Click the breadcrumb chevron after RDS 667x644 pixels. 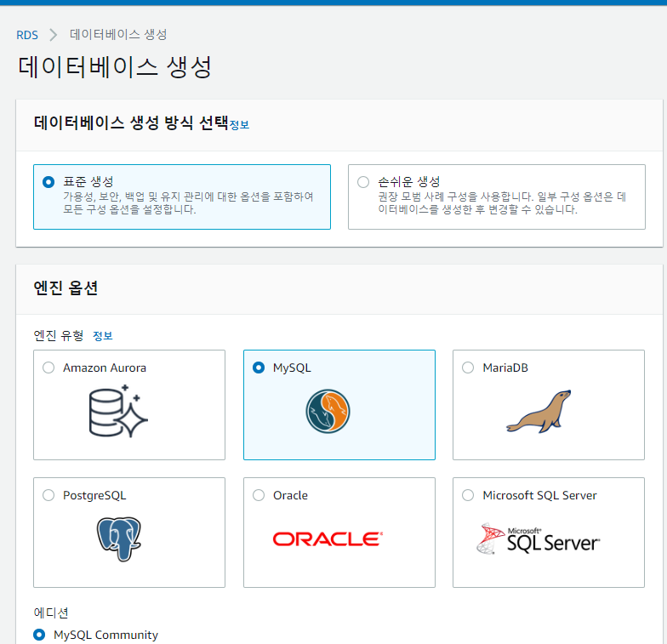point(53,35)
